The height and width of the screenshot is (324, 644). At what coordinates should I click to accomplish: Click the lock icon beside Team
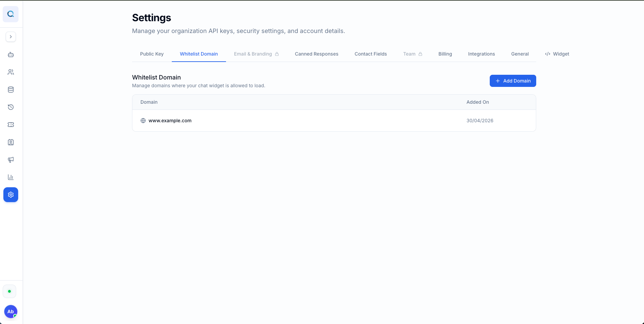click(x=420, y=54)
